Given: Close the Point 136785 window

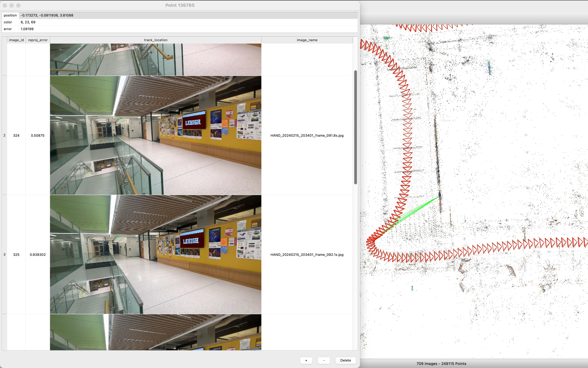Looking at the screenshot, I should click(x=5, y=5).
